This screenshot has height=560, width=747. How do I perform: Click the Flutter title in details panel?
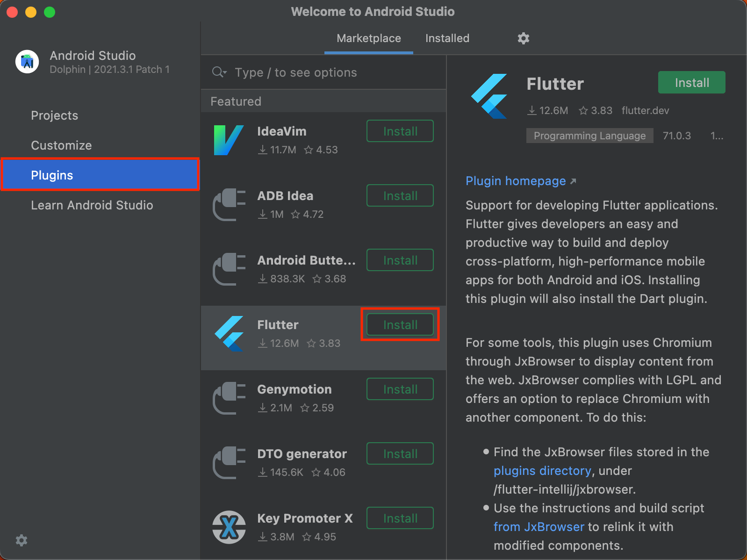coord(555,84)
